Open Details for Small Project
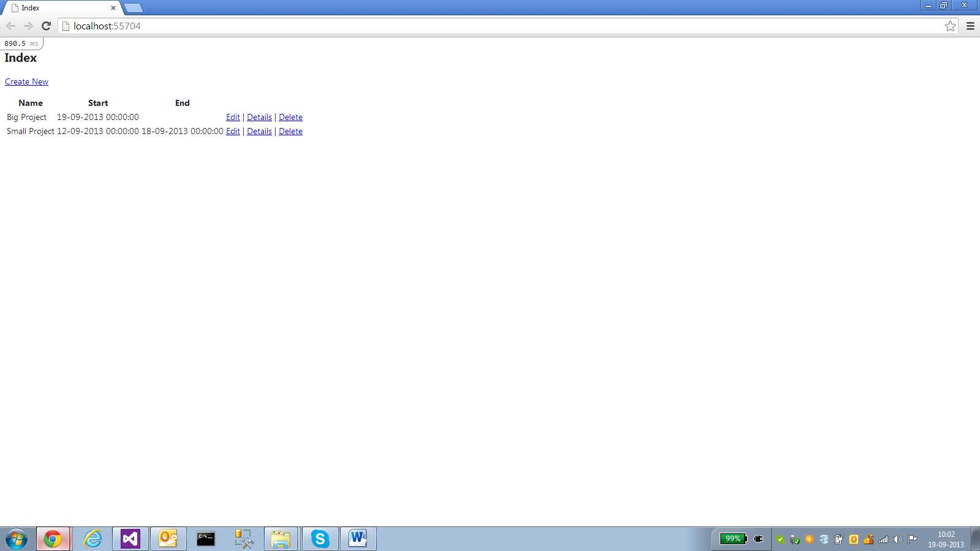Viewport: 980px width, 551px height. point(259,131)
